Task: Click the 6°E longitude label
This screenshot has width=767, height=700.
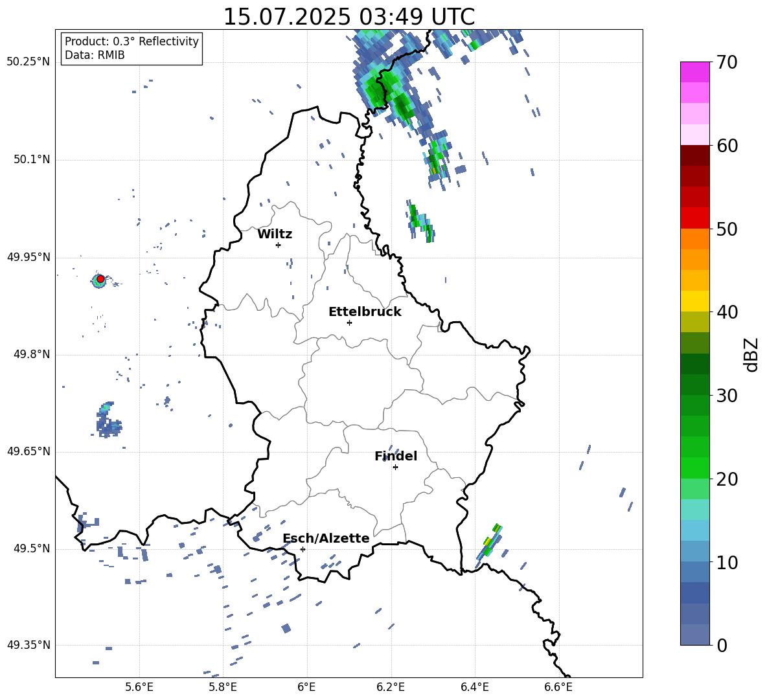Action: [306, 687]
